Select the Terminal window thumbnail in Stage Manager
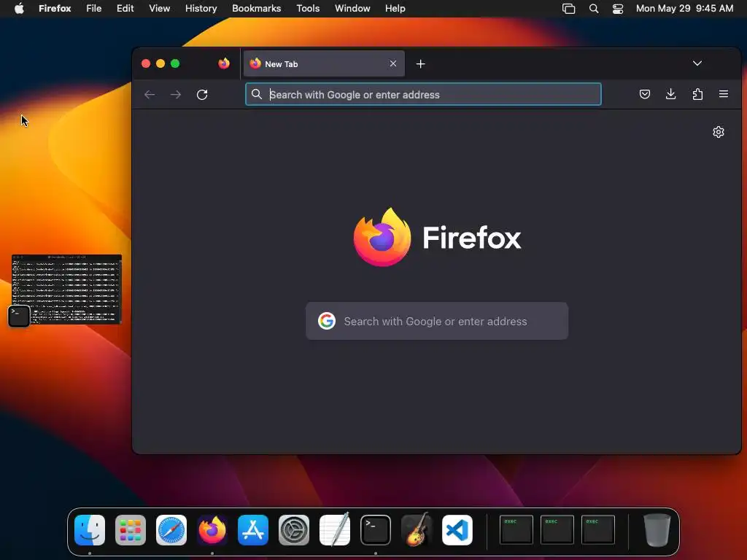The image size is (747, 560). pyautogui.click(x=66, y=289)
